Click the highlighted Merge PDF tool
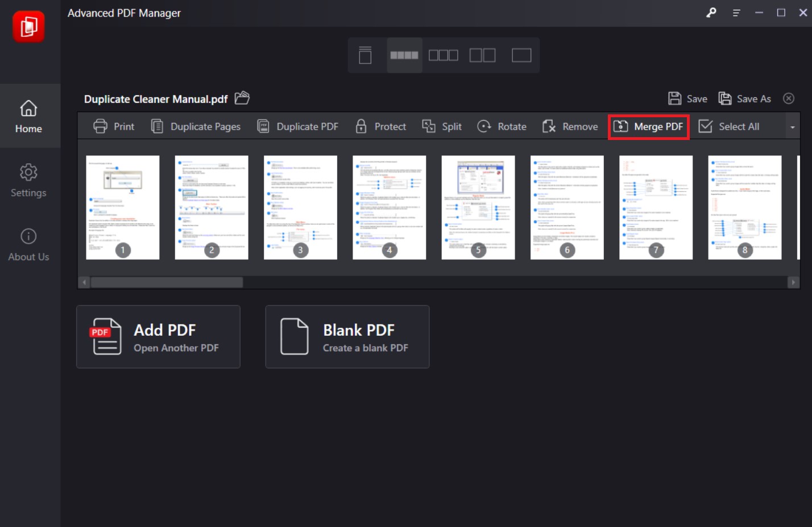This screenshot has width=812, height=527. click(648, 126)
